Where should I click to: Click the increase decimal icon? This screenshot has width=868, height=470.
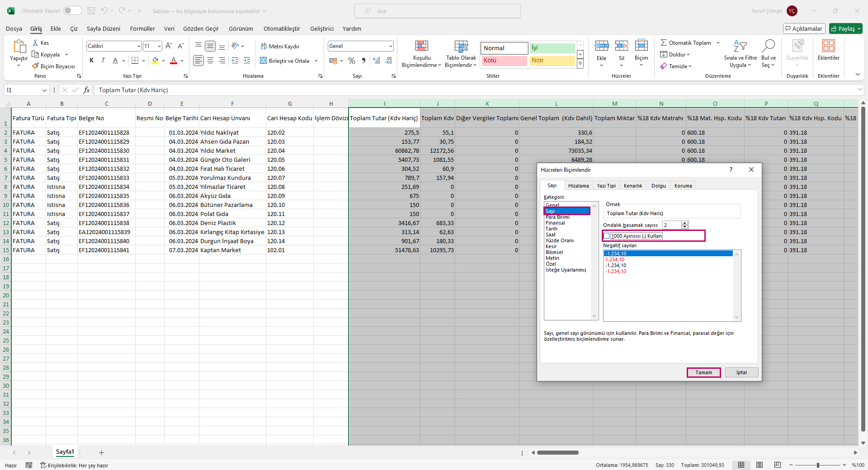377,61
